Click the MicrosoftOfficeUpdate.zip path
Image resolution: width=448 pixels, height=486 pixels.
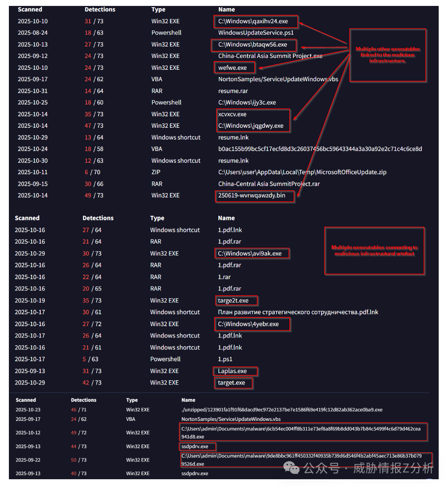click(302, 172)
